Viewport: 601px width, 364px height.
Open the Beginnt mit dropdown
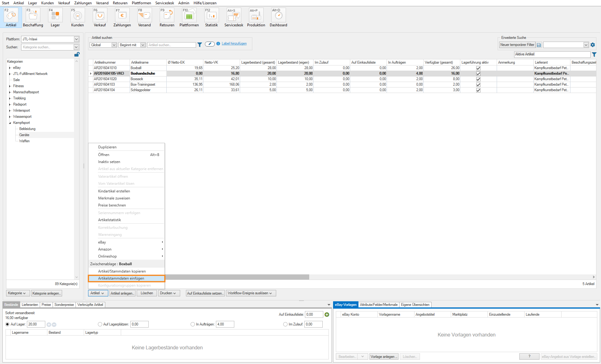click(x=143, y=45)
